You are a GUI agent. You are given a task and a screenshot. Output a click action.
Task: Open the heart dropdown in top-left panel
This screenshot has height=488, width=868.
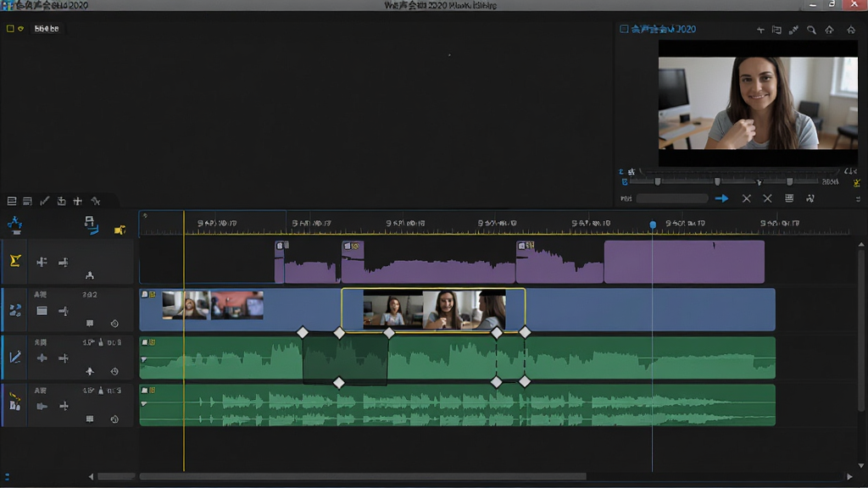pos(20,29)
